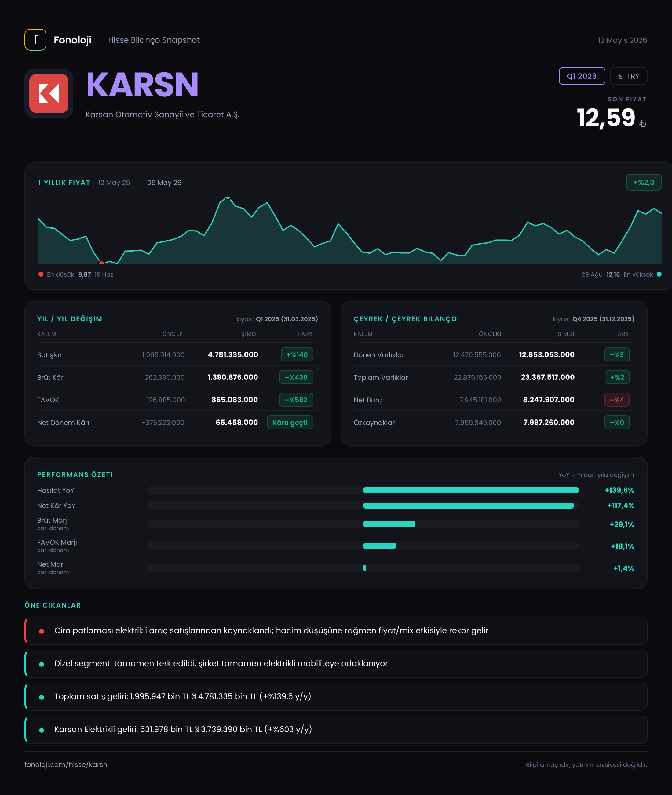Click the previous net loss -376.232.000
Screen dimensions: 672x795
point(163,423)
